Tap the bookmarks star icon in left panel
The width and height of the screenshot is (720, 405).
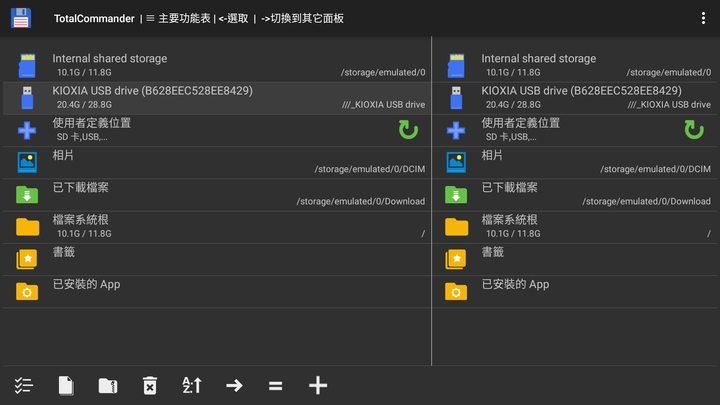pos(27,259)
